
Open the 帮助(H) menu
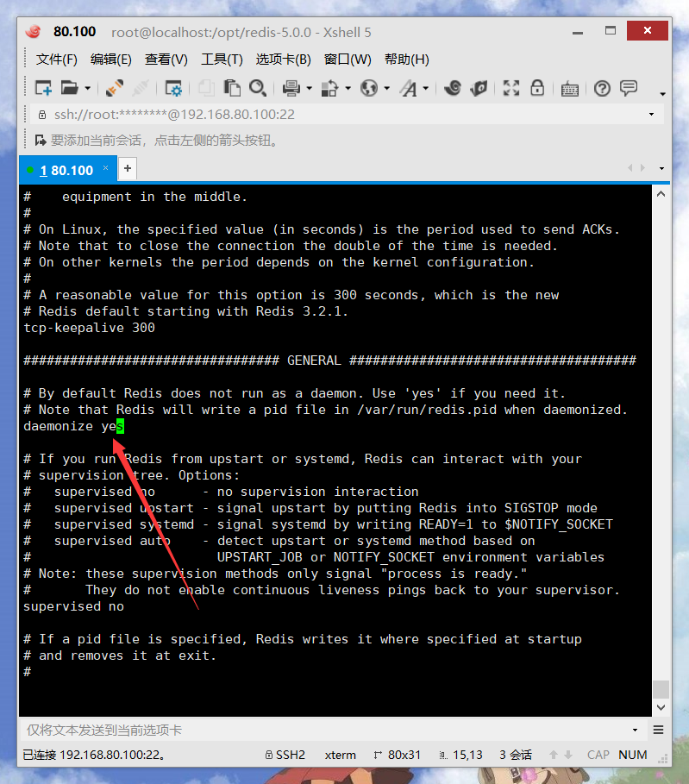click(406, 60)
